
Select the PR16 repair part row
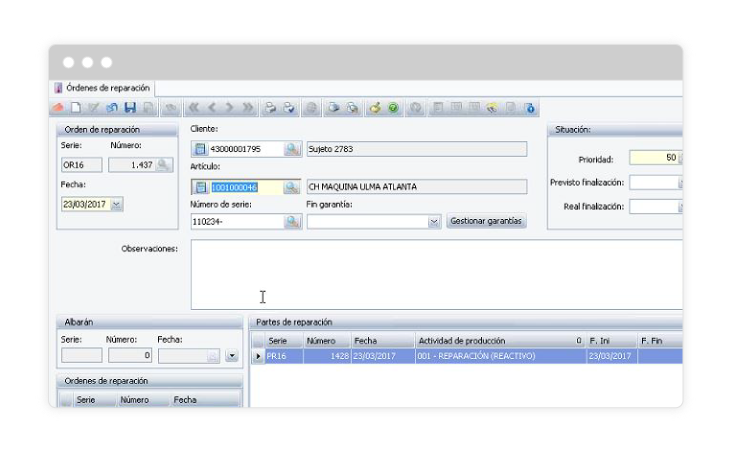click(x=277, y=356)
